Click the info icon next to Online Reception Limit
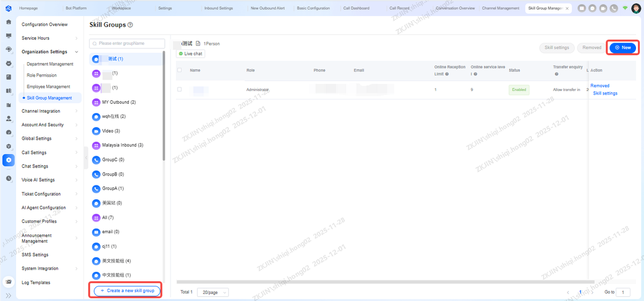644x301 pixels. tap(447, 74)
